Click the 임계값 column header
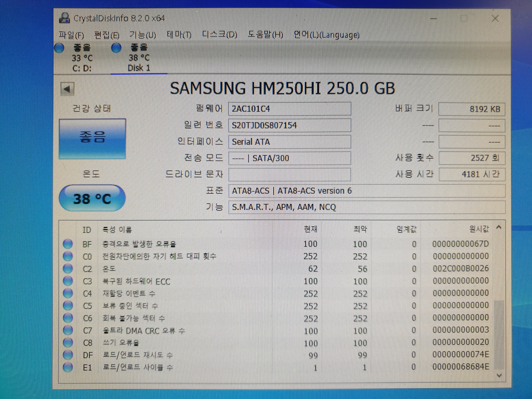The height and width of the screenshot is (399, 532). pyautogui.click(x=407, y=229)
